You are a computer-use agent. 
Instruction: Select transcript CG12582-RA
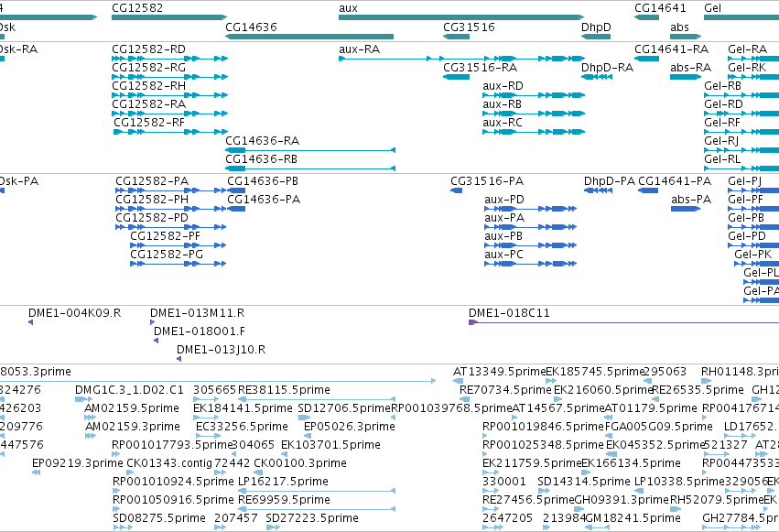click(x=169, y=114)
